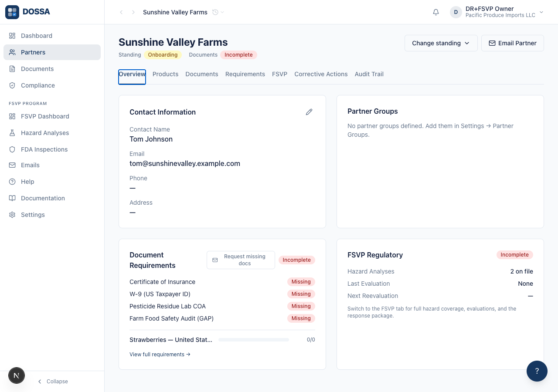
Task: Follow the View full requirements link
Action: (x=160, y=355)
